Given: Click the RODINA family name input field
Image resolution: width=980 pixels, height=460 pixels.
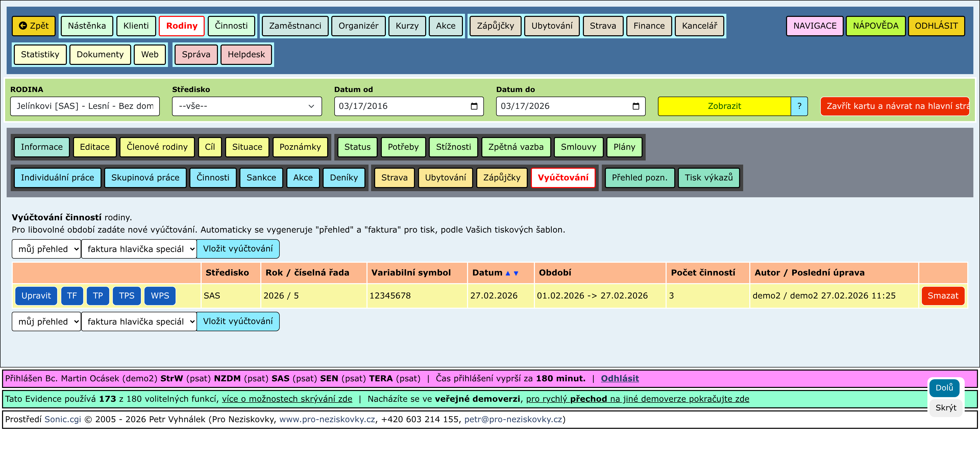Looking at the screenshot, I should click(85, 106).
